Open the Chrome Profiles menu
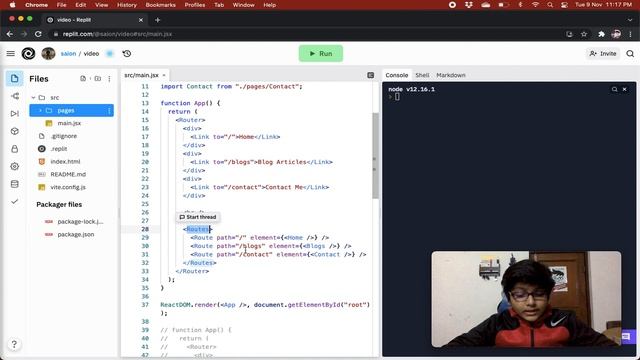This screenshot has width=640, height=360. point(195,5)
